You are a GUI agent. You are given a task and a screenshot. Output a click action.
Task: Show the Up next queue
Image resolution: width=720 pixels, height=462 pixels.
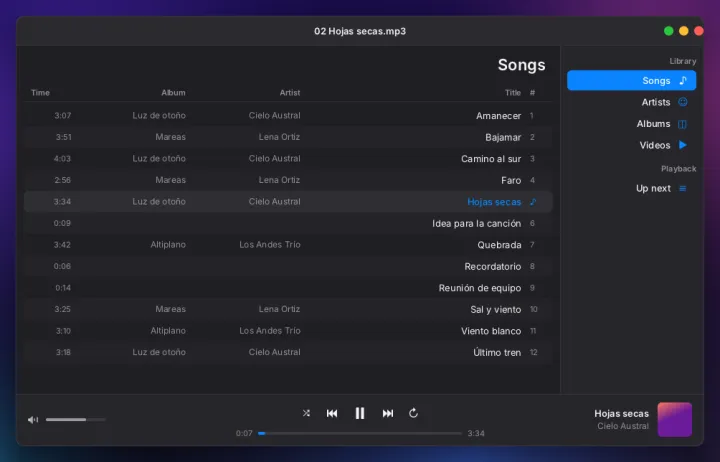click(631, 188)
